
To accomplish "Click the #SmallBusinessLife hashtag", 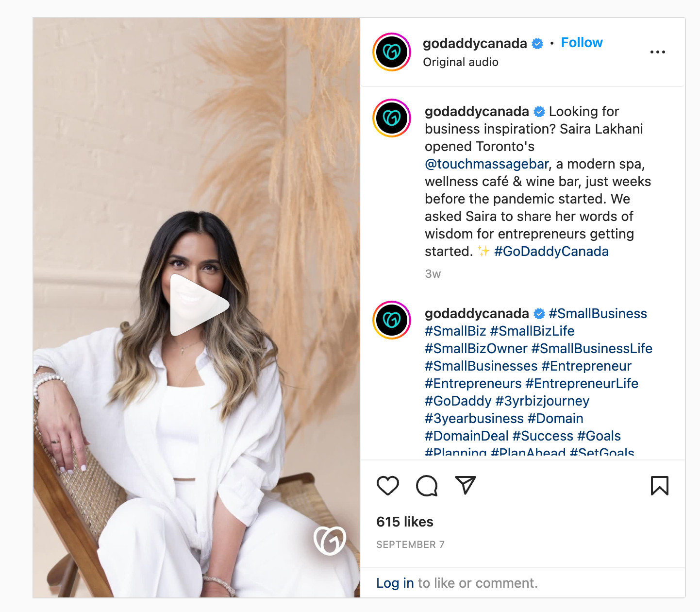I will tap(592, 349).
